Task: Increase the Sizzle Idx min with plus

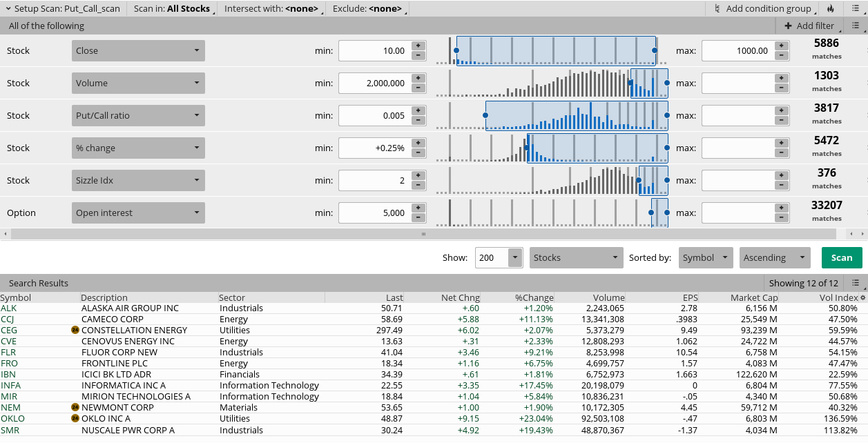Action: [418, 175]
